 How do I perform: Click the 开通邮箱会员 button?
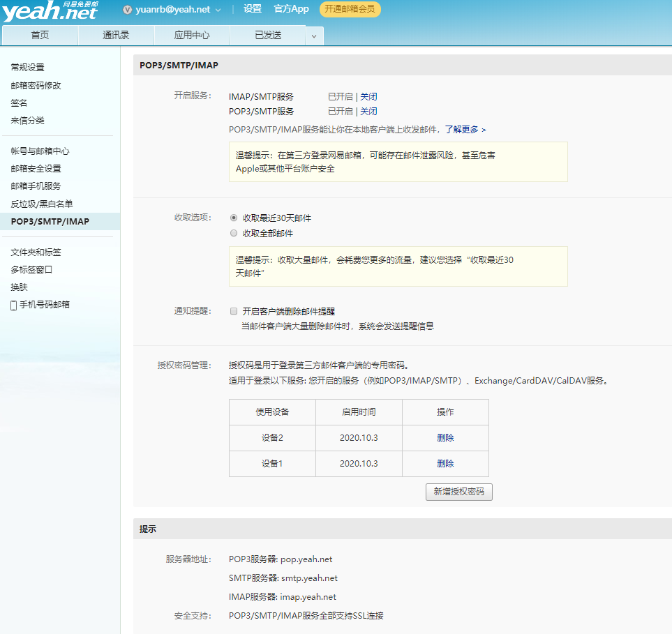click(x=350, y=10)
